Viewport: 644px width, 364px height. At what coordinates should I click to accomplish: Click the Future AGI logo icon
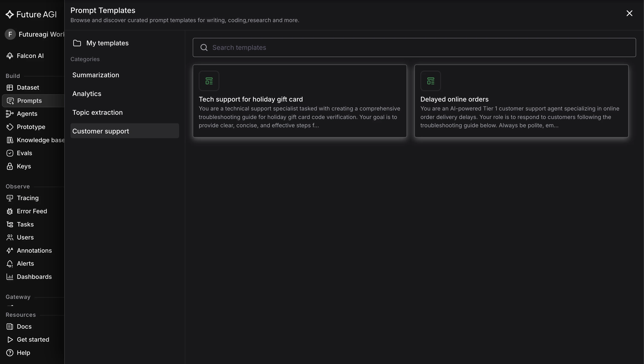[x=10, y=14]
